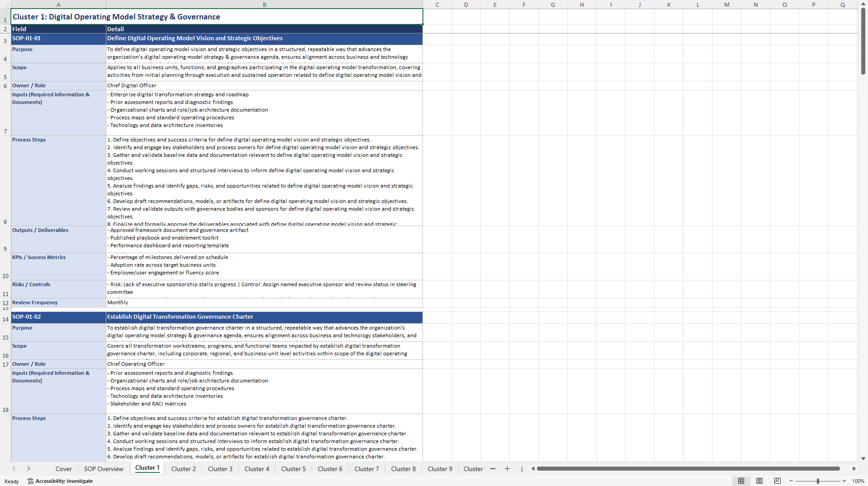The height and width of the screenshot is (486, 868).
Task: Switch to Cluster 4 sheet
Action: point(257,469)
